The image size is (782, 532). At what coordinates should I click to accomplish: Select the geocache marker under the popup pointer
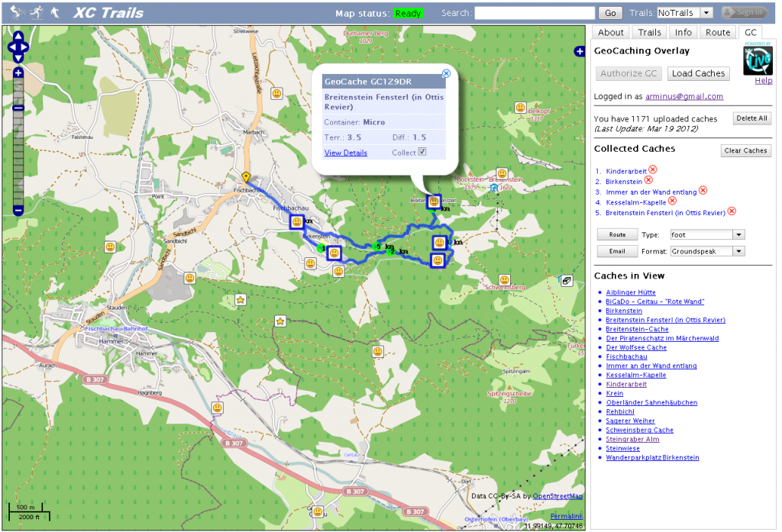point(434,202)
